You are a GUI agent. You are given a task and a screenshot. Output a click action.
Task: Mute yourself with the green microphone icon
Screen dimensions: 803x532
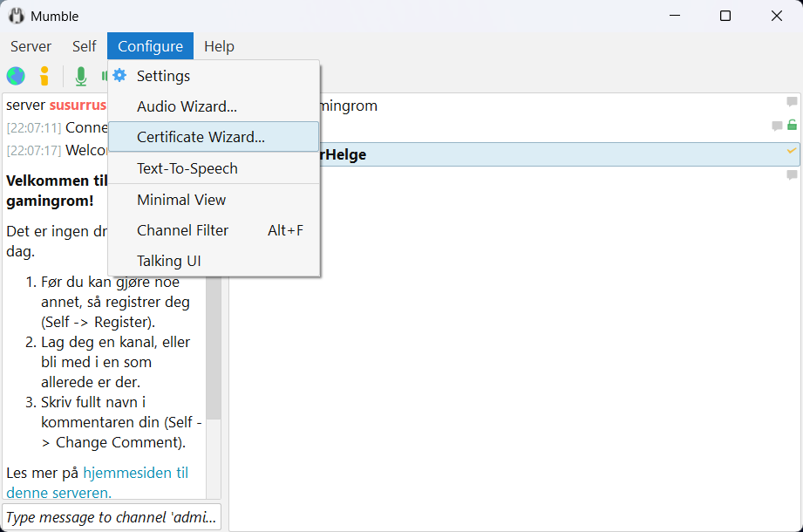[80, 76]
